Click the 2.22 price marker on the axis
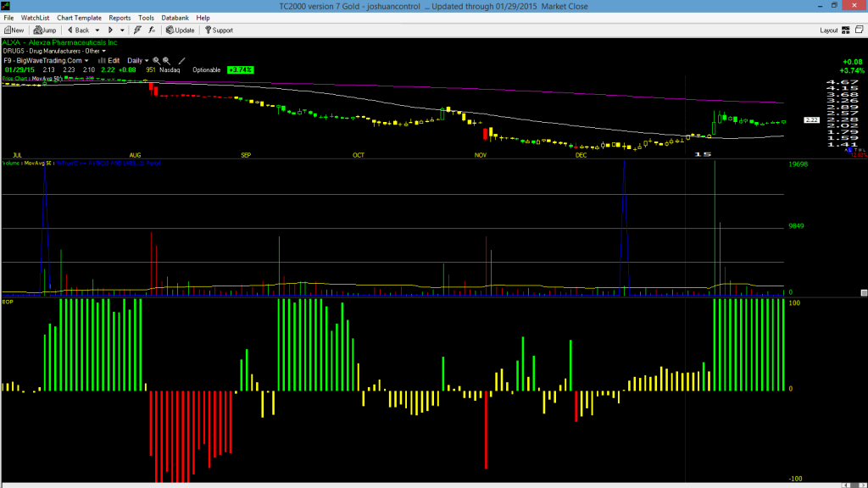Viewport: 868px width, 488px height. point(811,120)
